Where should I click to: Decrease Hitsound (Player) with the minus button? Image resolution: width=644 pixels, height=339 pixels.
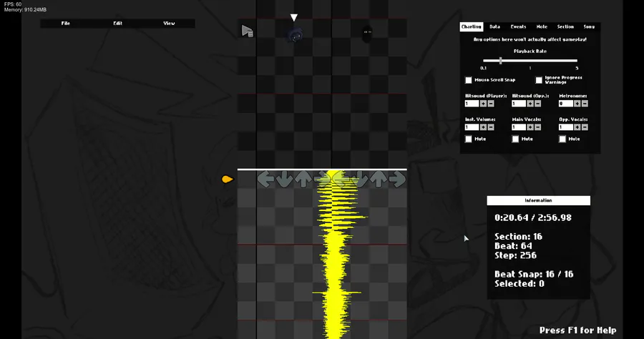(491, 104)
